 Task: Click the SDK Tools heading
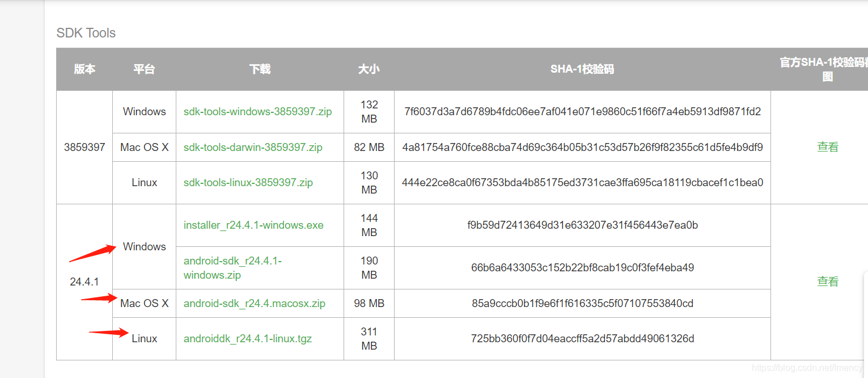tap(86, 33)
